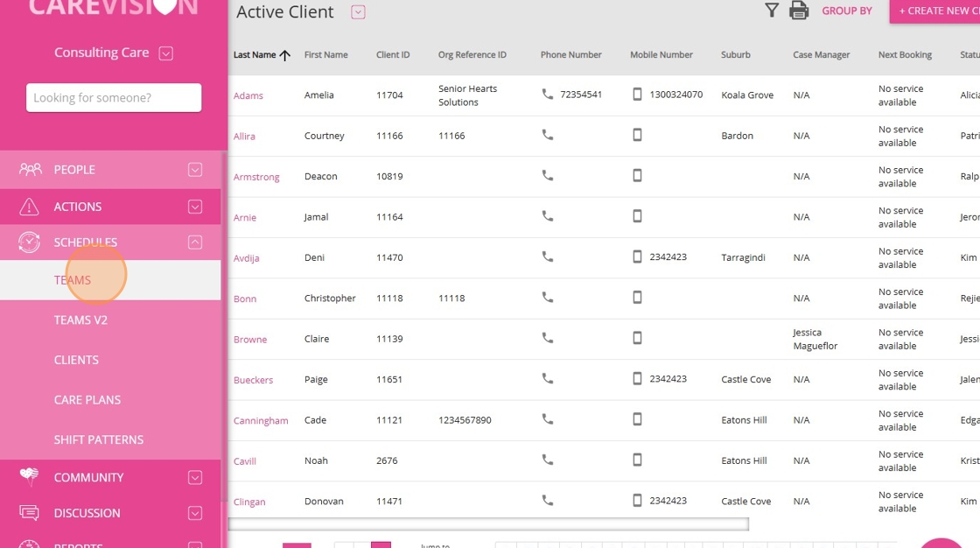Click phone icon in Canningham row
The image size is (980, 548).
click(x=548, y=419)
